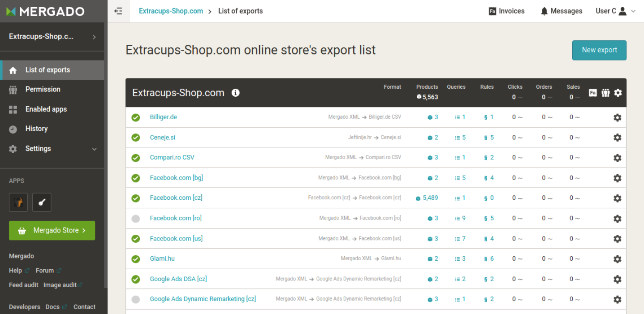This screenshot has height=314, width=644.
Task: Go to List of exports
Action: pyautogui.click(x=52, y=70)
